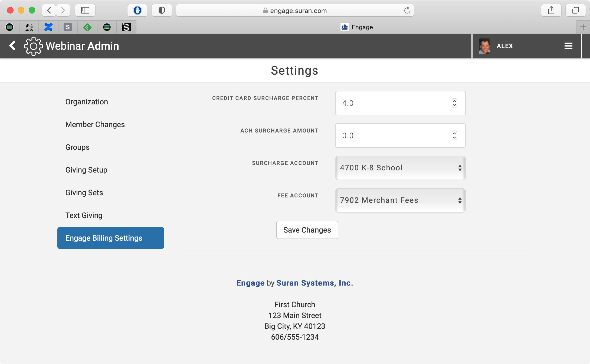
Task: Go to Member Changes settings section
Action: pyautogui.click(x=95, y=124)
